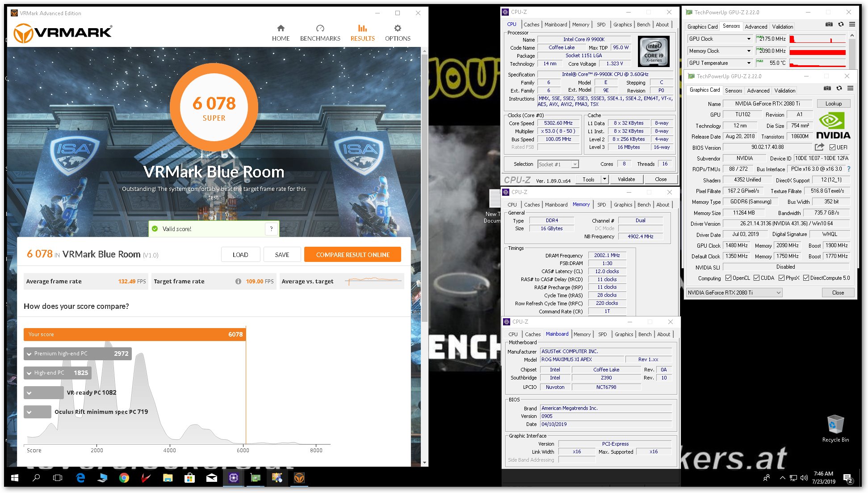The width and height of the screenshot is (868, 493).
Task: Click the Lookup button in GPU-Z
Action: pyautogui.click(x=833, y=104)
